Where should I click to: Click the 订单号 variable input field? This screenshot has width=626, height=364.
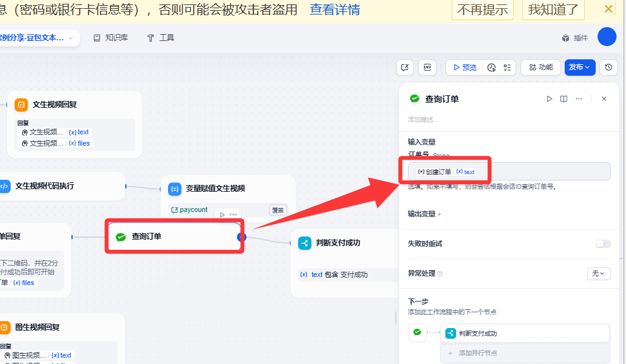pyautogui.click(x=509, y=172)
